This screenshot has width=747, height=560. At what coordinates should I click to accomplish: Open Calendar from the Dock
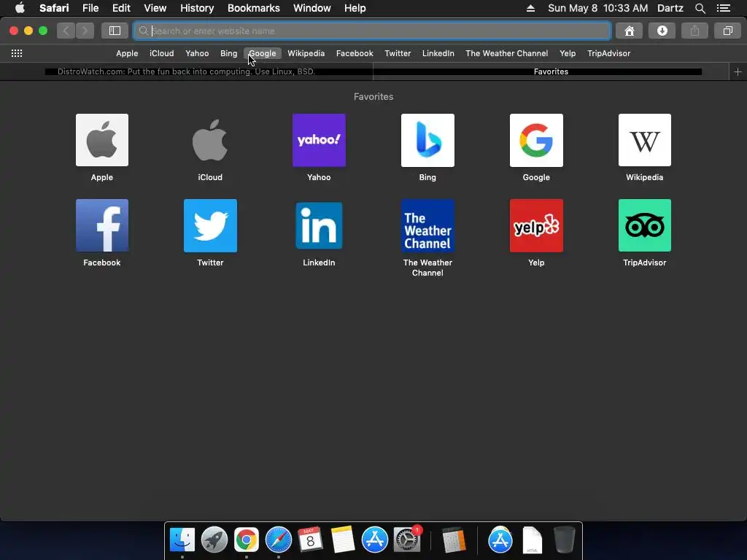[310, 540]
